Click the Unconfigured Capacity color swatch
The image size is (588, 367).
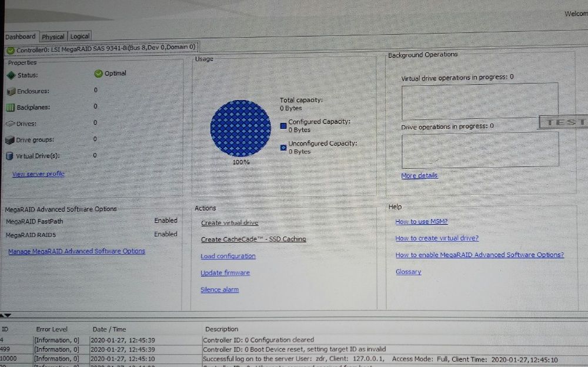click(x=283, y=148)
